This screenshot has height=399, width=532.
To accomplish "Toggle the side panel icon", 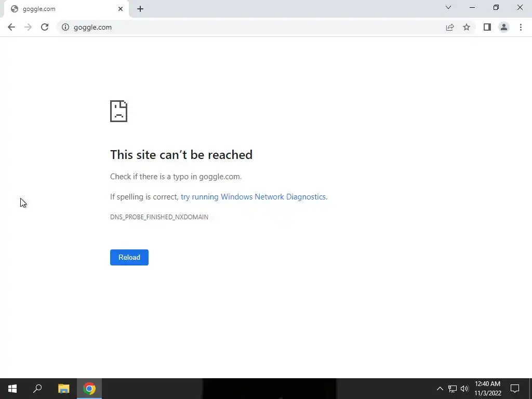I will pyautogui.click(x=487, y=27).
